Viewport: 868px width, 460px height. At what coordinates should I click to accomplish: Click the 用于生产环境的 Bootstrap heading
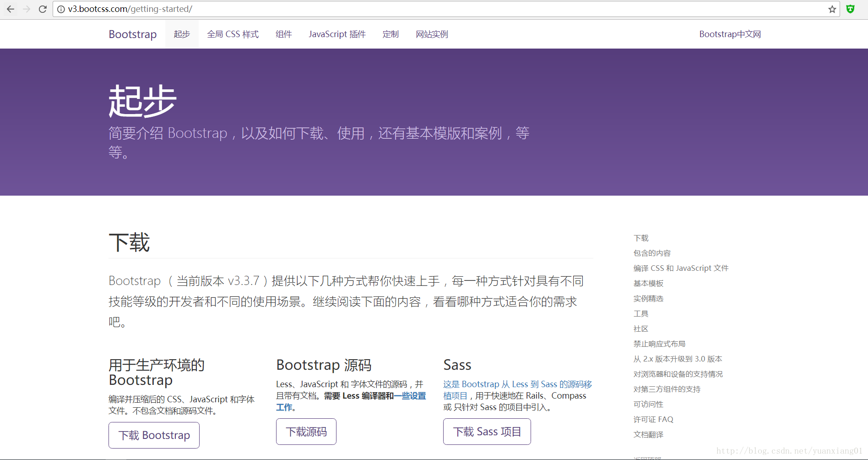(157, 372)
